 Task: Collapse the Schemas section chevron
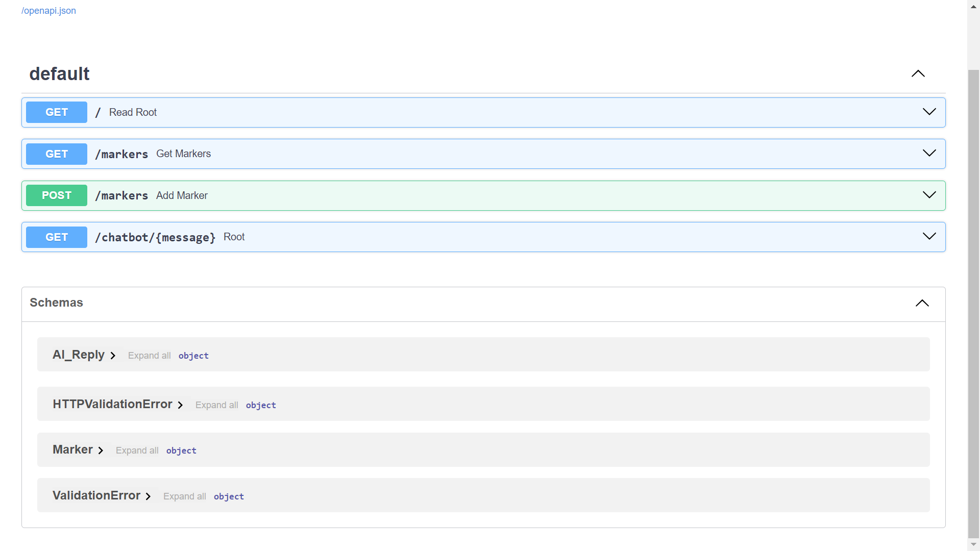coord(922,303)
